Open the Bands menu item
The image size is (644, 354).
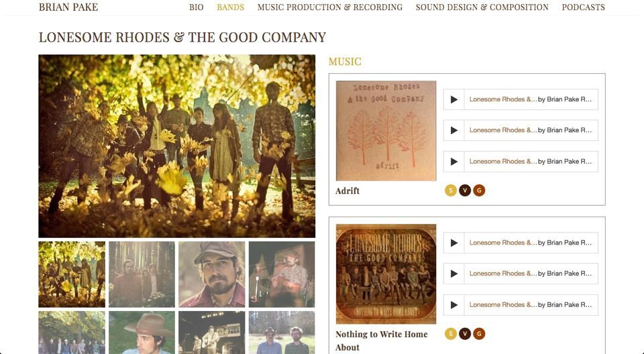(230, 7)
